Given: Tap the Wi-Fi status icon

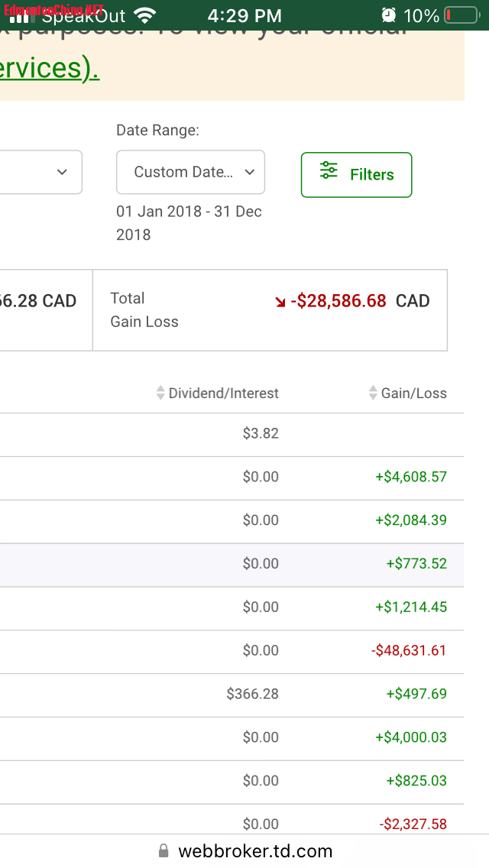Looking at the screenshot, I should [144, 15].
